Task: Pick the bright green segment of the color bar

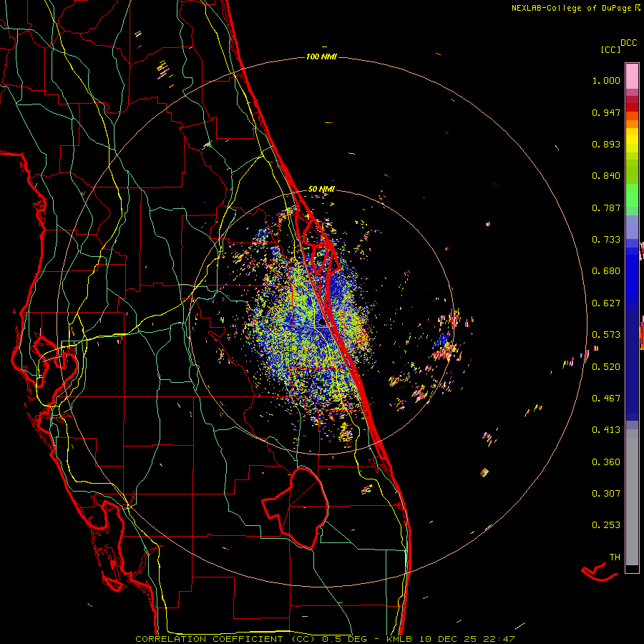Action: [x=632, y=195]
